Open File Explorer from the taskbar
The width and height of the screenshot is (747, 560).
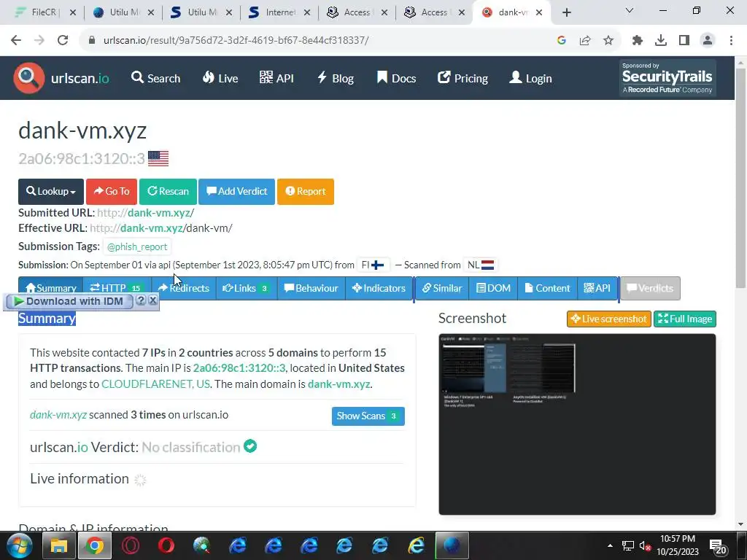(x=58, y=545)
